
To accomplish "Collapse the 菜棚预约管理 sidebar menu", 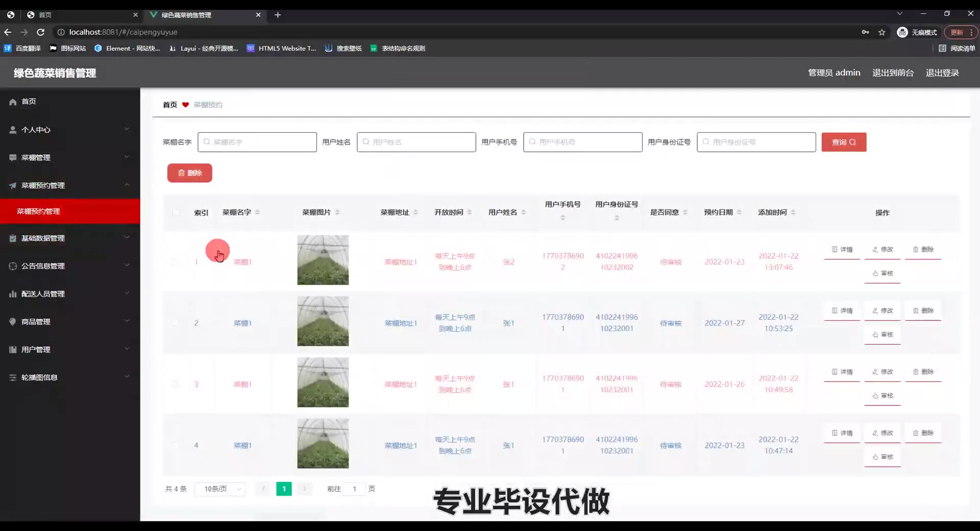I will point(70,185).
